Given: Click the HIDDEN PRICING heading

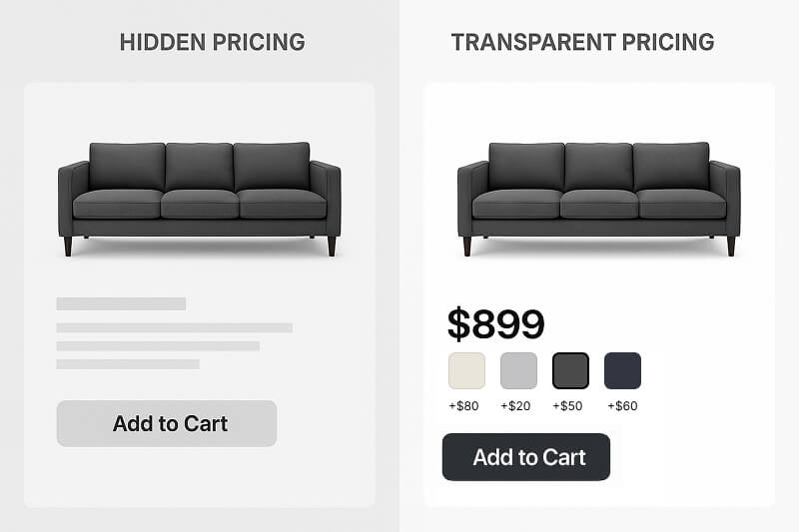Looking at the screenshot, I should [x=212, y=42].
